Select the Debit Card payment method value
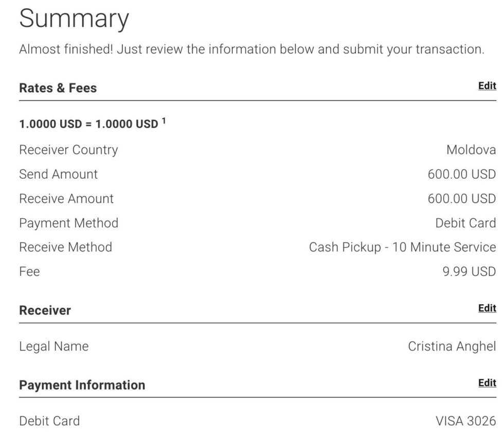Viewport: 504px width, 439px height. (x=465, y=223)
